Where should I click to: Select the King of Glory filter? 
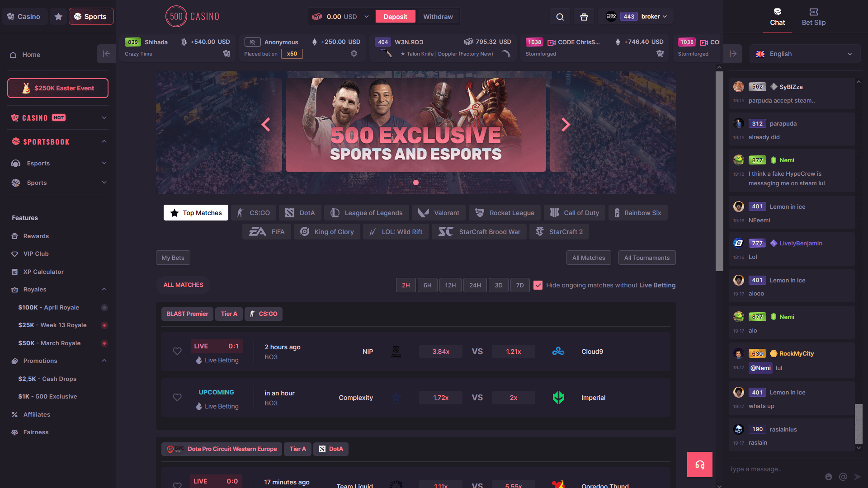coord(327,232)
